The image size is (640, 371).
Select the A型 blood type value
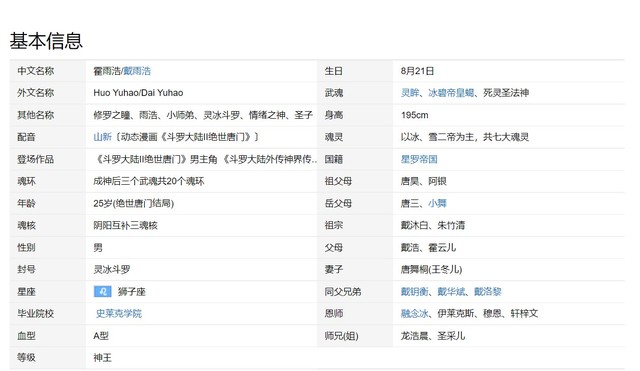[101, 335]
